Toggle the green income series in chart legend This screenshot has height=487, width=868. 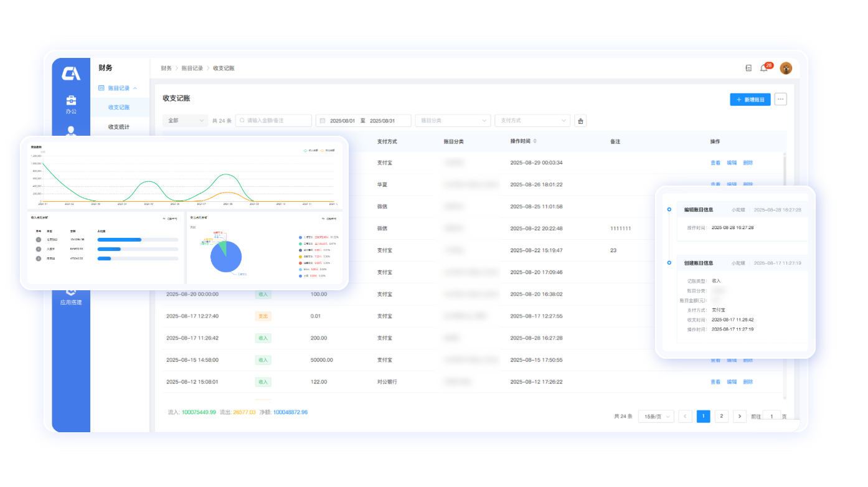[x=309, y=150]
